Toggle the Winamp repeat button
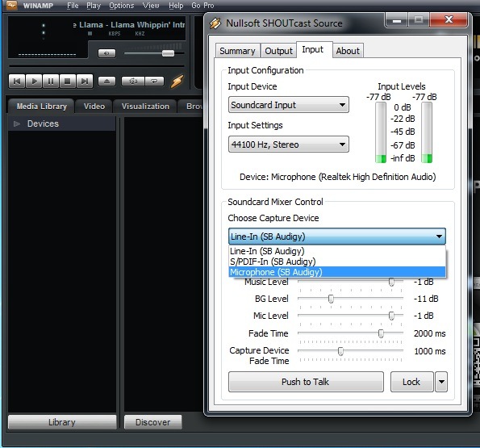 tap(154, 82)
